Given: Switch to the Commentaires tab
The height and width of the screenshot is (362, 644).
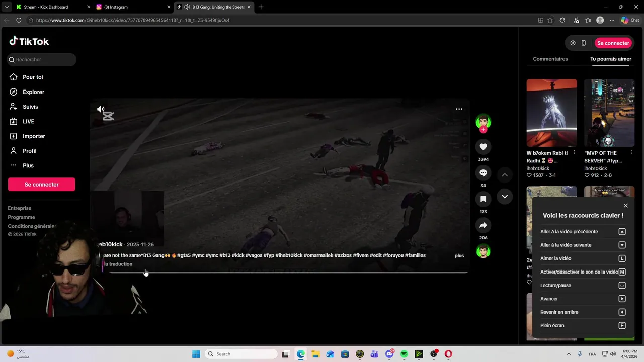Looking at the screenshot, I should pyautogui.click(x=550, y=59).
